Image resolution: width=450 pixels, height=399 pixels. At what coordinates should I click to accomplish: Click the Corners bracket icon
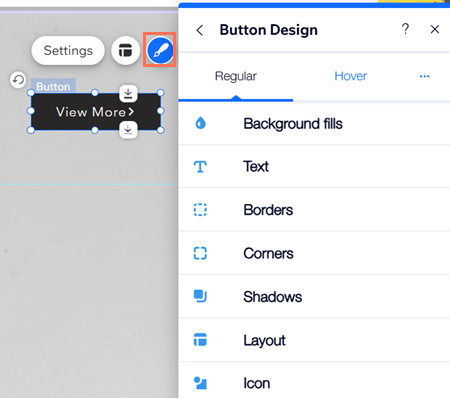200,253
